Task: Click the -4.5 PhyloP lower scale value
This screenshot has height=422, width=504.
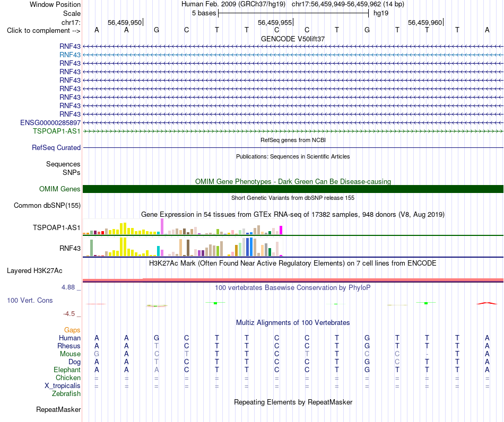Action: click(69, 314)
